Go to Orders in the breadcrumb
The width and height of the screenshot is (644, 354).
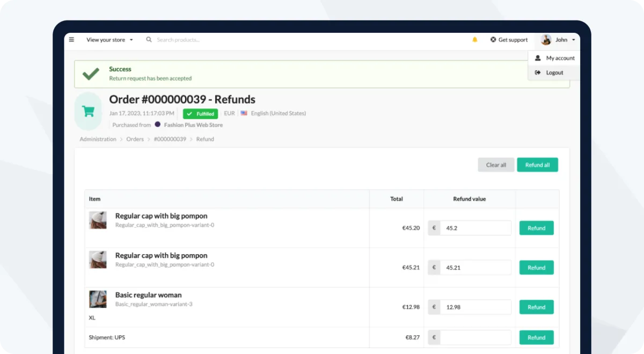135,139
